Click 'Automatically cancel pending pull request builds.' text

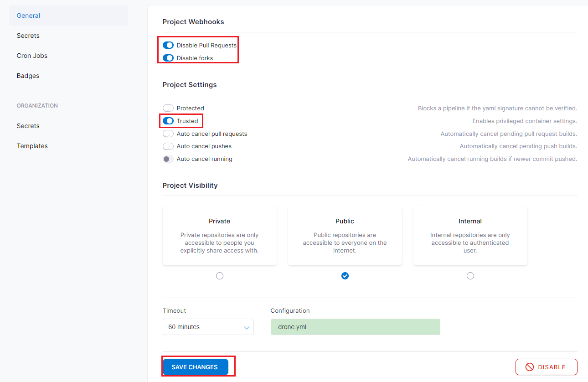509,134
